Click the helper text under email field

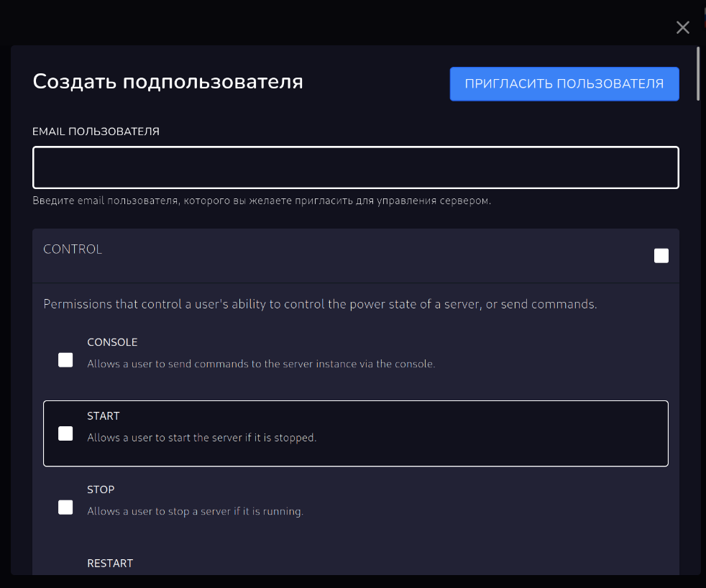pos(262,201)
